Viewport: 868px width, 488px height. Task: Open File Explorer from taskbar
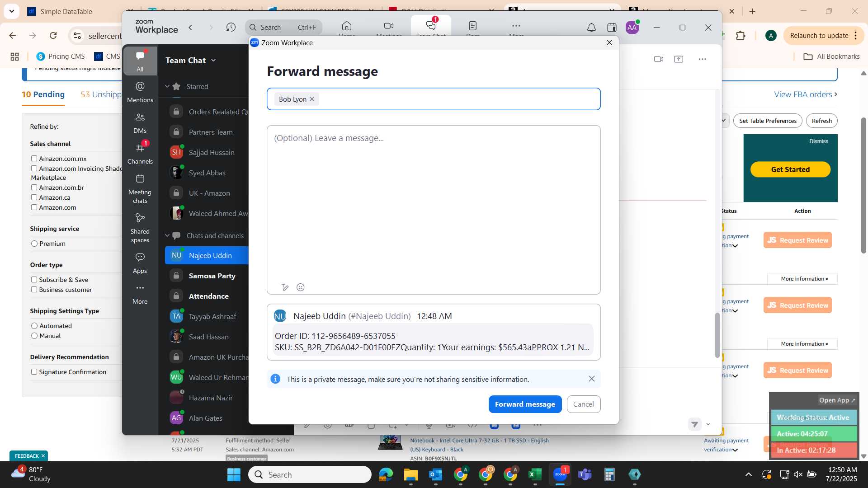tap(410, 474)
